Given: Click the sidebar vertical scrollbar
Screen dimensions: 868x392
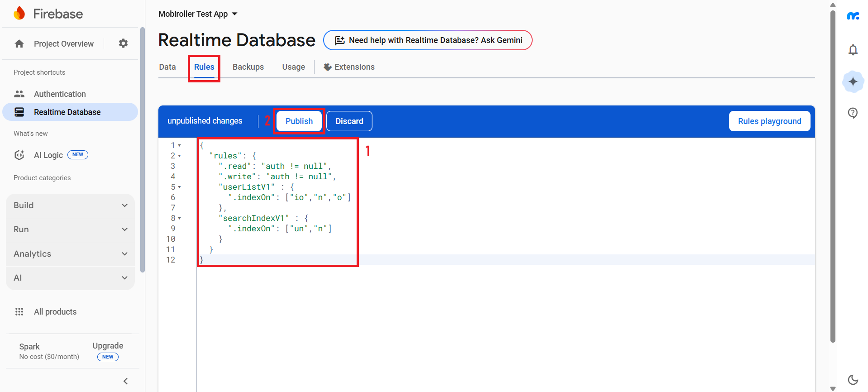Looking at the screenshot, I should (143, 149).
